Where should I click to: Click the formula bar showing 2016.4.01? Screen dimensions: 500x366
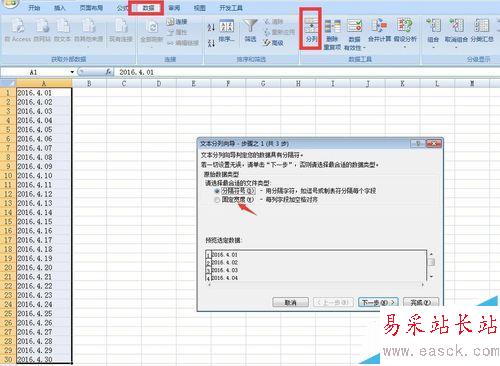[307, 72]
